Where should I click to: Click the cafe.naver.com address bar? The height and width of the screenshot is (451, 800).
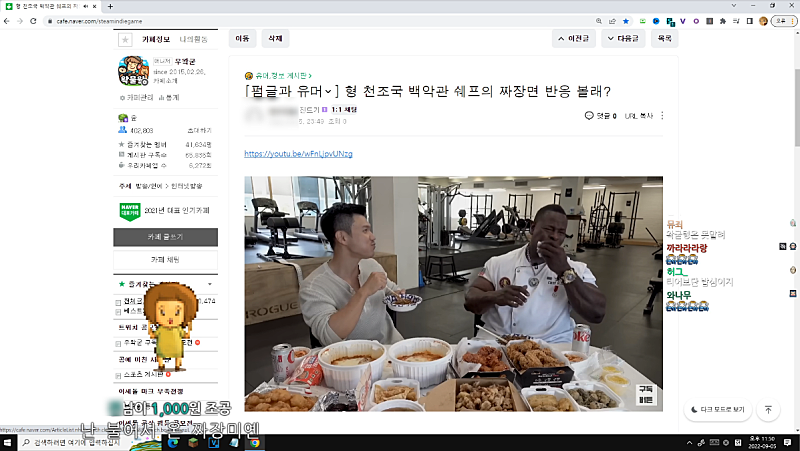pyautogui.click(x=321, y=21)
